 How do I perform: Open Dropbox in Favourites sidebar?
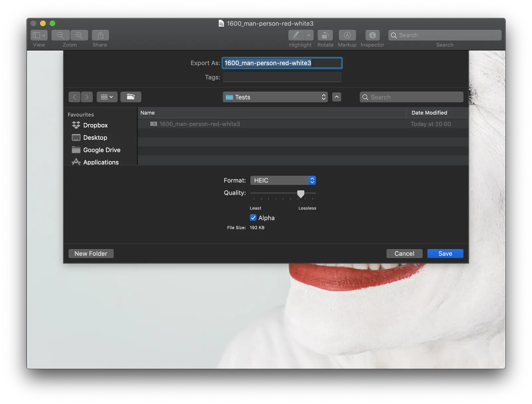pyautogui.click(x=90, y=125)
